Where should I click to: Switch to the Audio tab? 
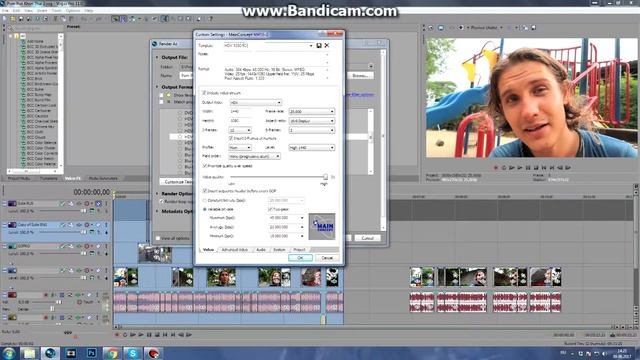pyautogui.click(x=261, y=250)
